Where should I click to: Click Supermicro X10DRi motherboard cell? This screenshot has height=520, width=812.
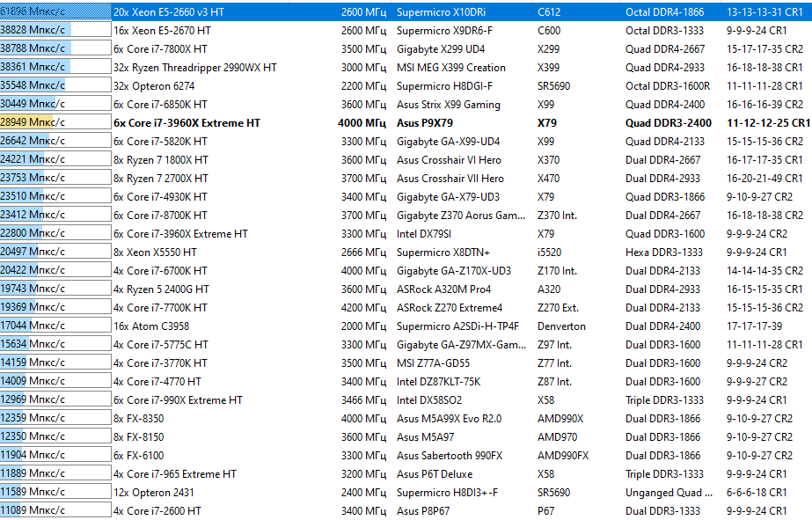click(442, 12)
